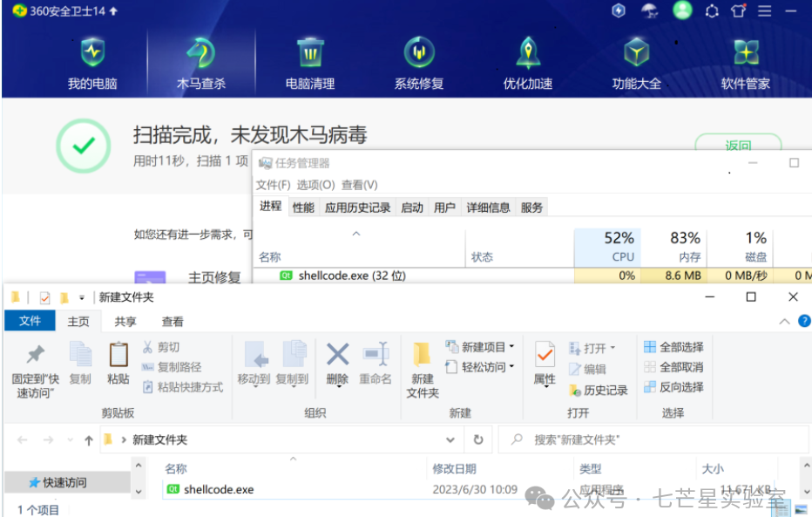Click 全部选择 to select all items
Viewport: 812px width, 531px height.
click(x=673, y=347)
